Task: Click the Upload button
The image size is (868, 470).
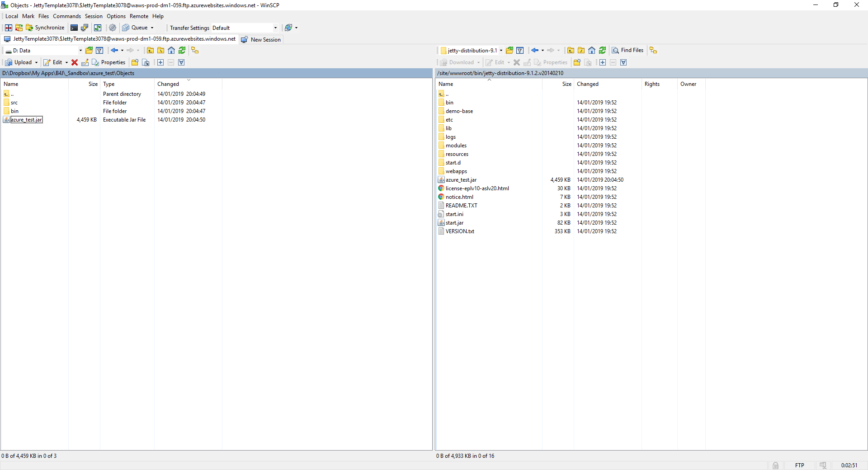Action: coord(19,62)
